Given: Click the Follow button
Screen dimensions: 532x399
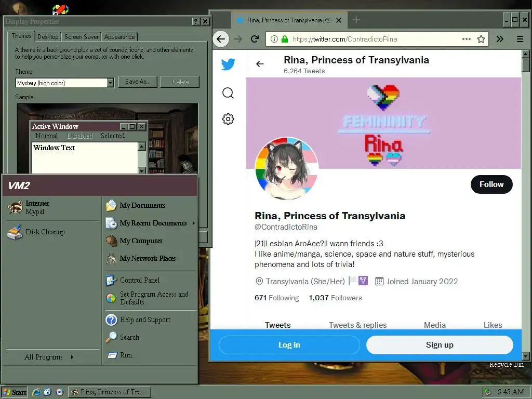Looking at the screenshot, I should click(x=491, y=184).
